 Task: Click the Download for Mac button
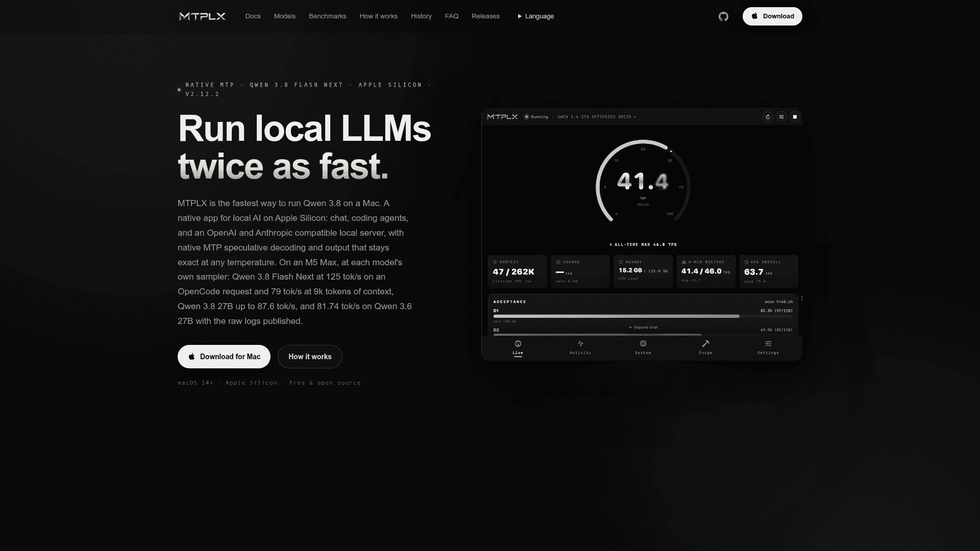click(224, 357)
